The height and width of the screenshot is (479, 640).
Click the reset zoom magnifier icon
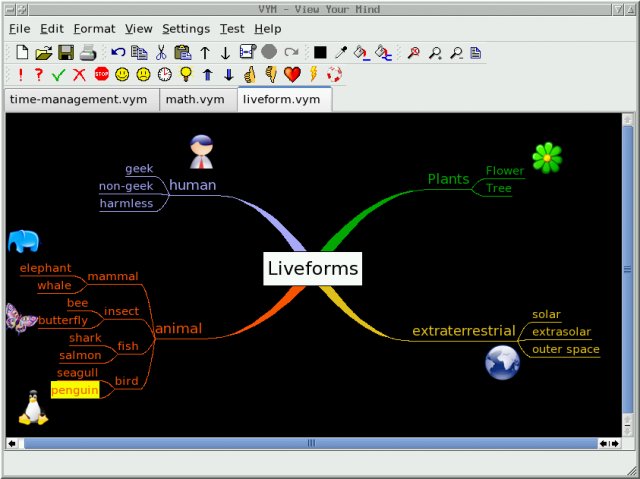point(414,53)
